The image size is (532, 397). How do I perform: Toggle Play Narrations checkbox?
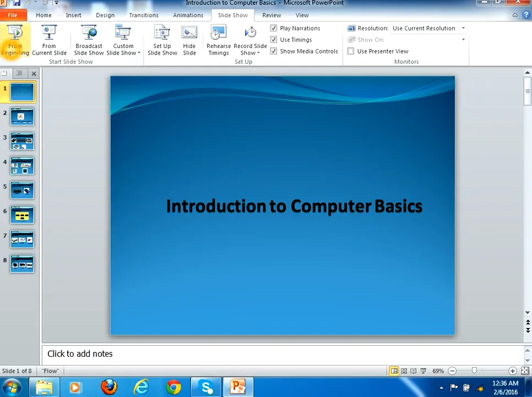coord(274,28)
